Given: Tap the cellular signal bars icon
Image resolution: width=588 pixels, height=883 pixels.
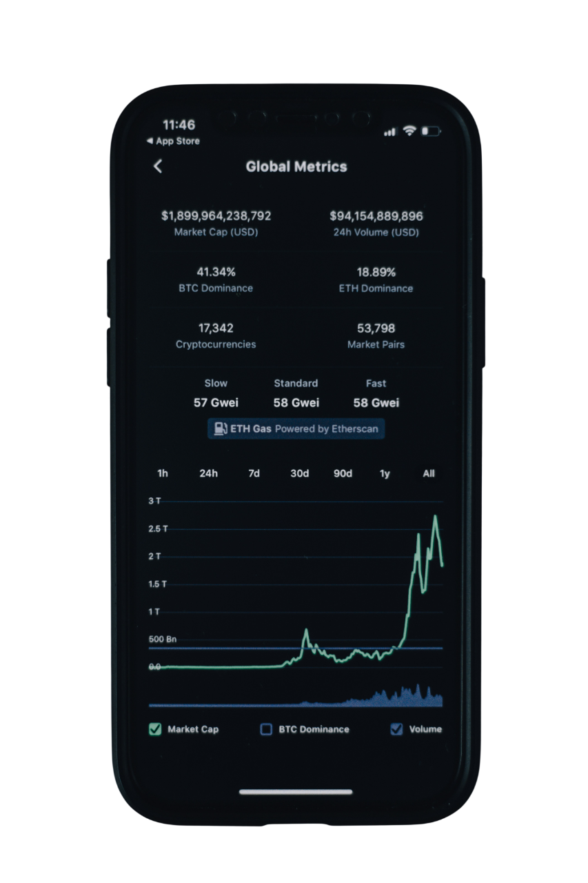Looking at the screenshot, I should tap(390, 132).
